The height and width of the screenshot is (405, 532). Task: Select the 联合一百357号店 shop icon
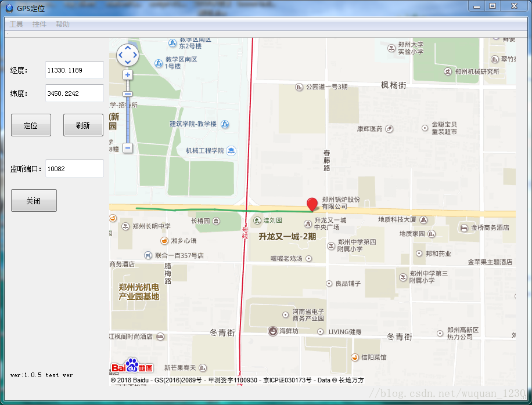[x=148, y=255]
